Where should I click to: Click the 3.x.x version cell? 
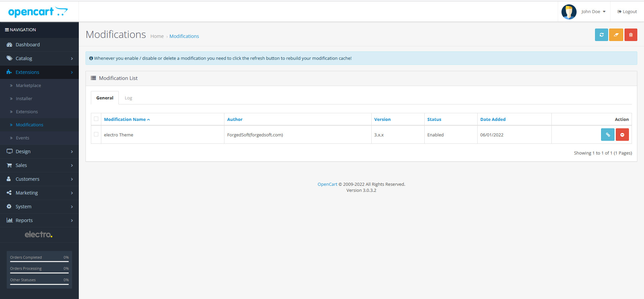(x=398, y=135)
